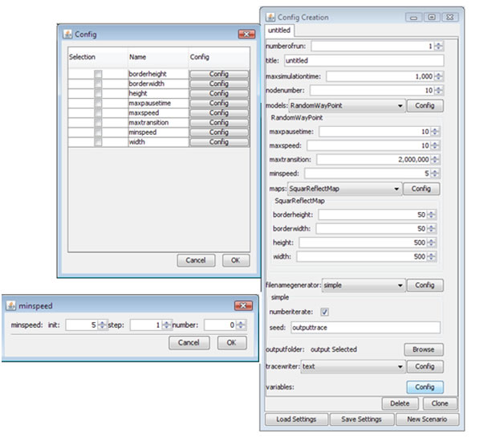The height and width of the screenshot is (437, 504).
Task: Increment the minspeed step spinner
Action: (166, 322)
